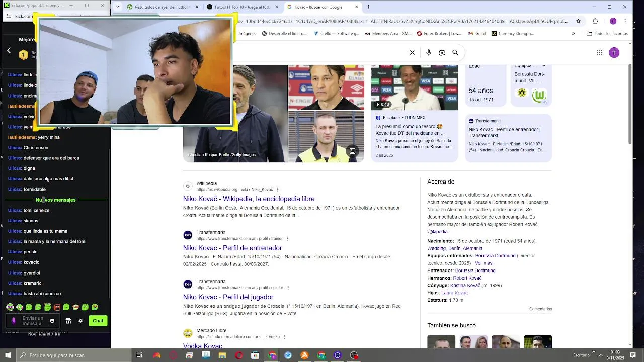
Task: Go back with the Kick chat arrow
Action: pos(9,50)
